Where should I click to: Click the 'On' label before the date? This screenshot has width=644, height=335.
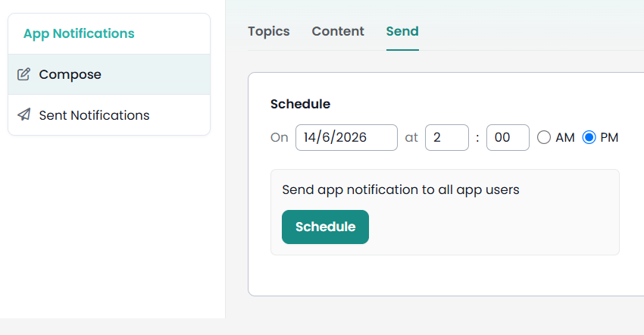tap(280, 138)
